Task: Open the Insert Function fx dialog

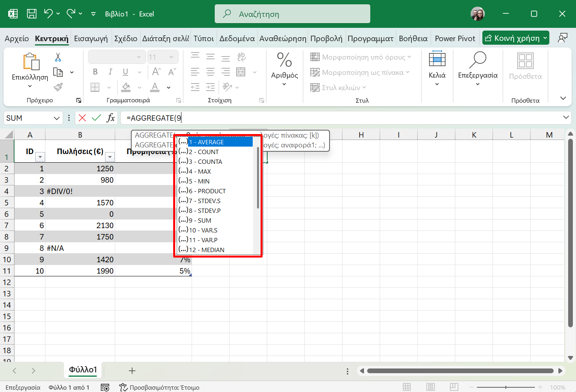Action: 111,118
